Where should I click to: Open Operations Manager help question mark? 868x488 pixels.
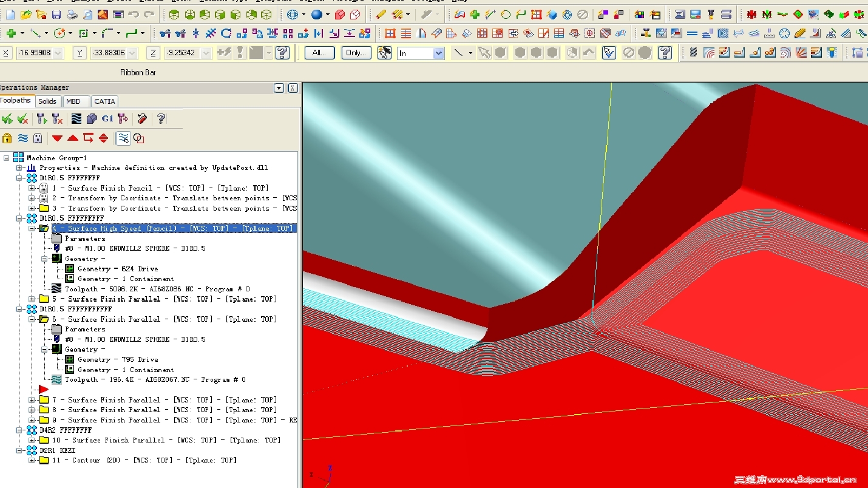click(161, 118)
